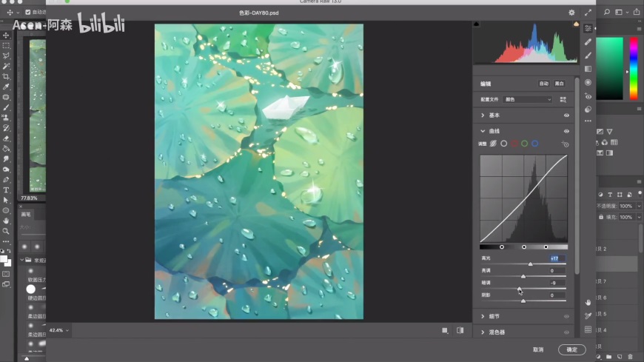Click the 亮调 slider handle

[x=523, y=276]
